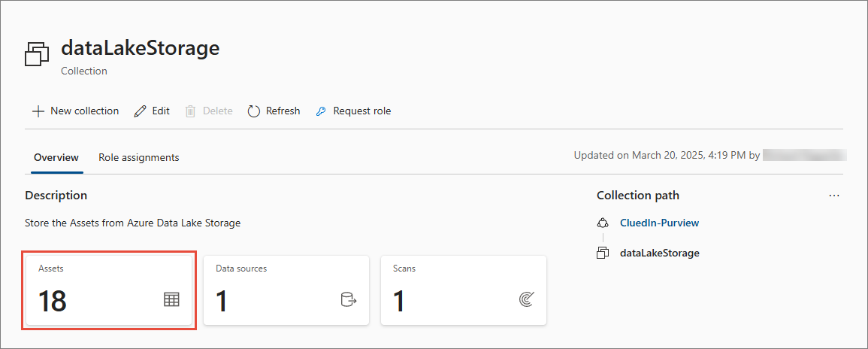Click the CluedIn-Purview root collection icon
This screenshot has height=349, width=868.
[x=603, y=223]
